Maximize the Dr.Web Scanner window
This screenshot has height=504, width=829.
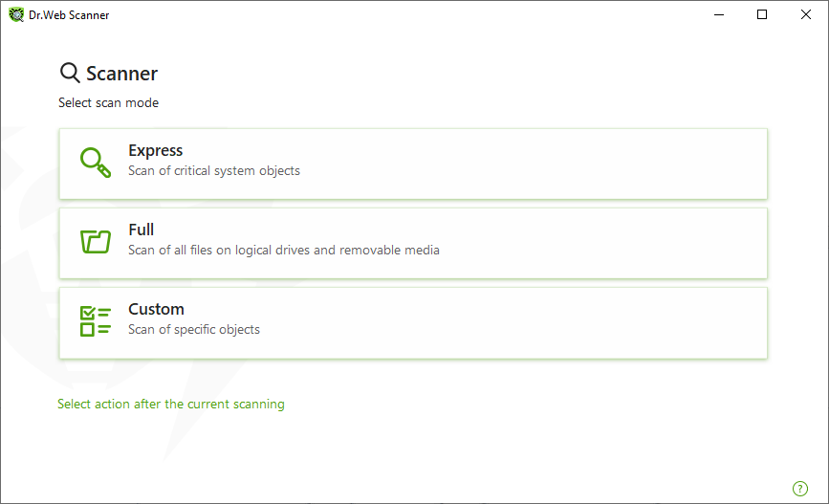click(762, 14)
